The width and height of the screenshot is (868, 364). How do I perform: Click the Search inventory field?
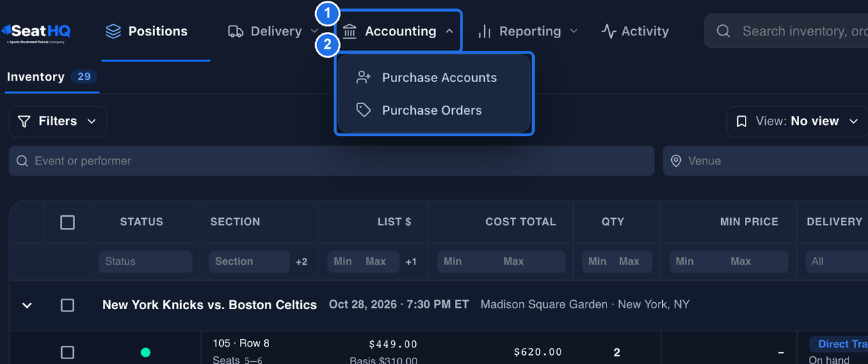pyautogui.click(x=786, y=31)
